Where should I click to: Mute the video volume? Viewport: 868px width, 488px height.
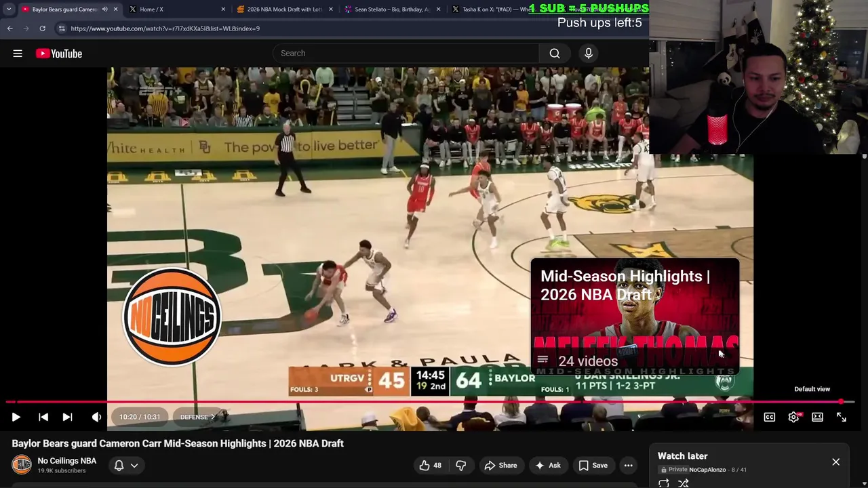click(x=96, y=418)
